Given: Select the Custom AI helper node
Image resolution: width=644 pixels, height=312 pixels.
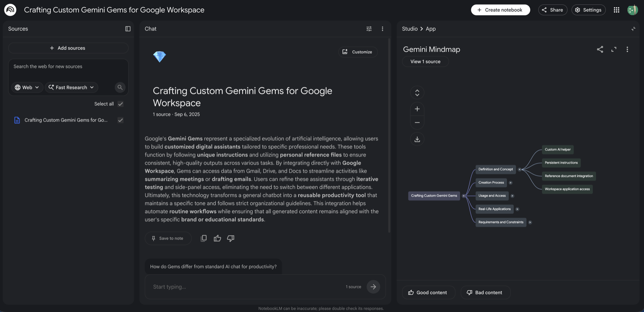Looking at the screenshot, I should (557, 149).
